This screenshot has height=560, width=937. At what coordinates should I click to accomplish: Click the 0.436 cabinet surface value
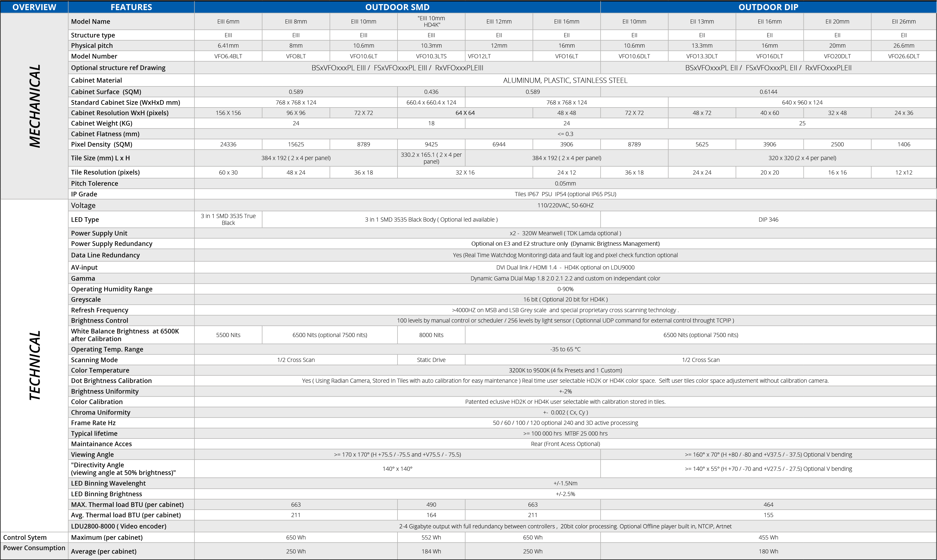pos(431,92)
